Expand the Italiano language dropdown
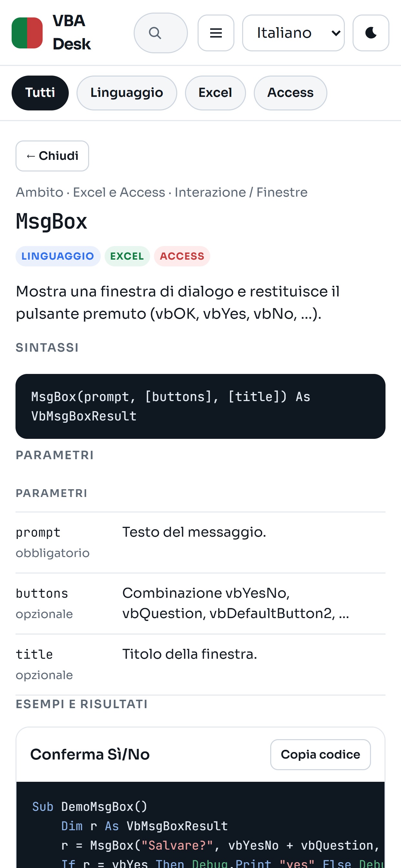 click(x=293, y=33)
